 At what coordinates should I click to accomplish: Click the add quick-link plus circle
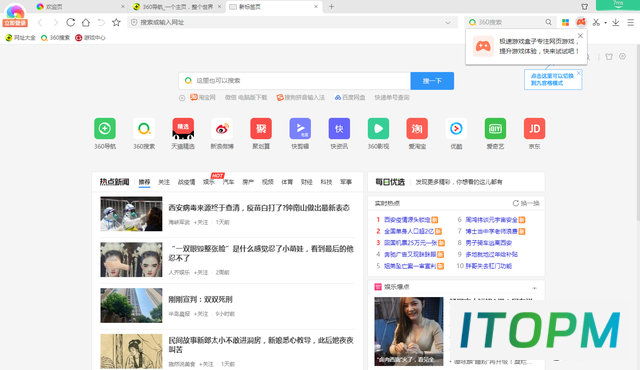[x=182, y=98]
